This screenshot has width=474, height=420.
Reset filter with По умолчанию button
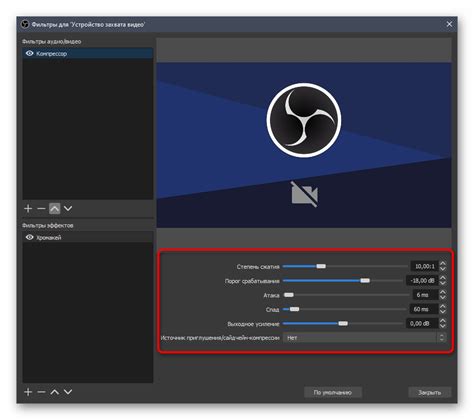pyautogui.click(x=333, y=392)
